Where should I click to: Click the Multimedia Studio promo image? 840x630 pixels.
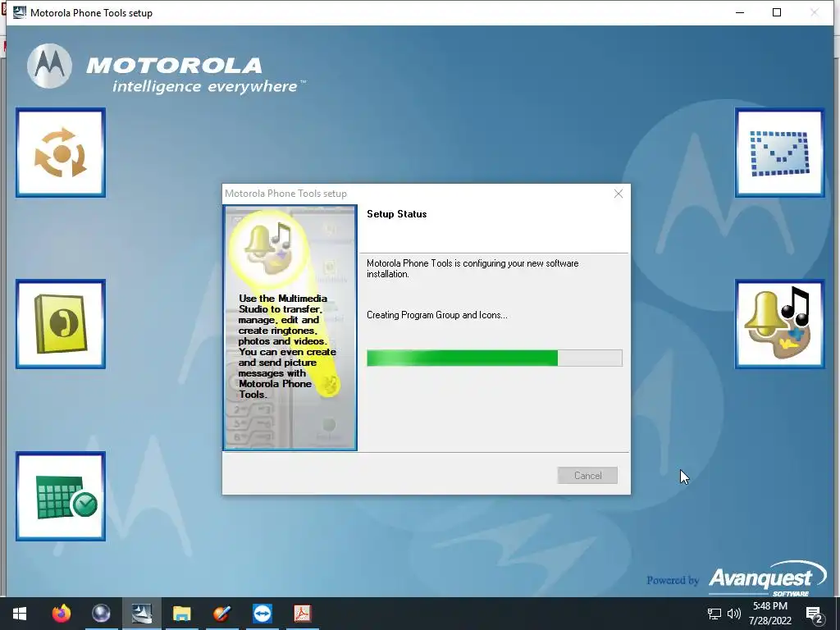click(290, 327)
